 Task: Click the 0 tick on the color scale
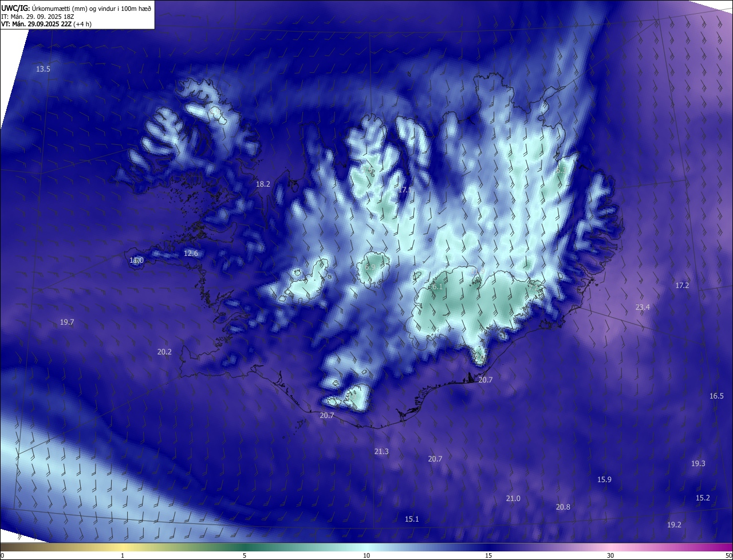[x=2, y=555]
